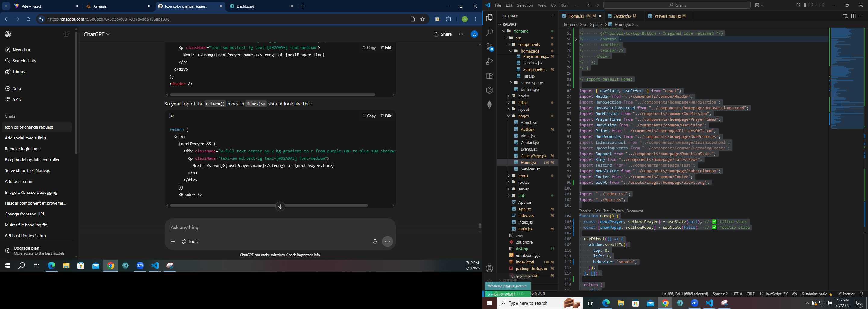Open ChatGPT model selector dropdown

point(97,34)
